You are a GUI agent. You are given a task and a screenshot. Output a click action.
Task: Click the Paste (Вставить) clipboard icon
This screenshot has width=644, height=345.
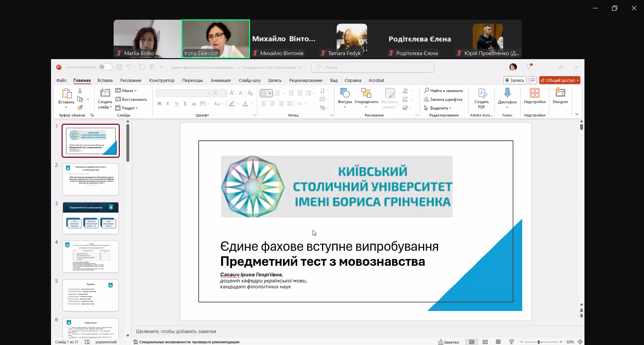66,93
